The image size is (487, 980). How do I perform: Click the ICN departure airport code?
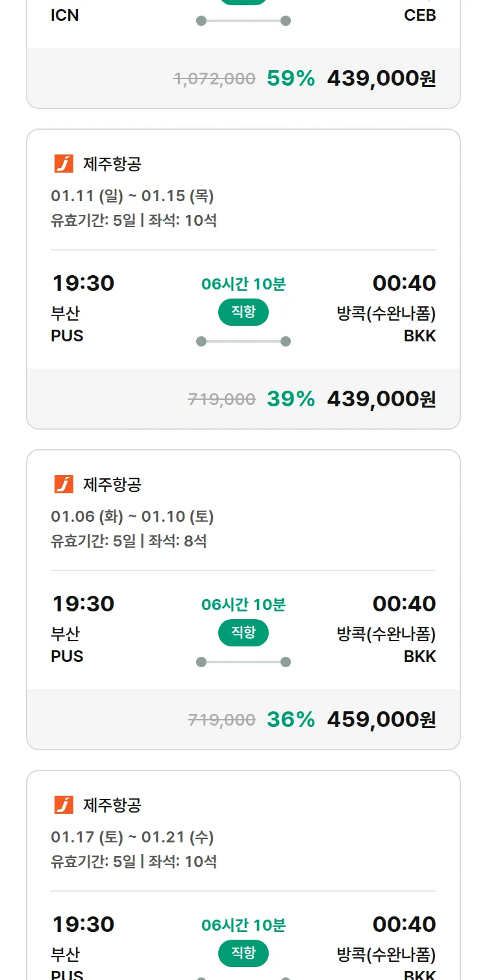pyautogui.click(x=65, y=16)
